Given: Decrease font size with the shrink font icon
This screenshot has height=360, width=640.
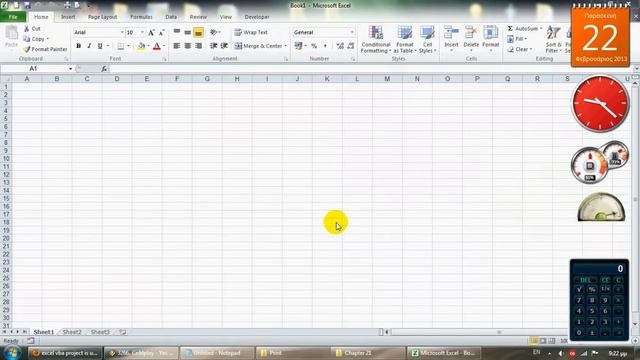Looking at the screenshot, I should (162, 32).
